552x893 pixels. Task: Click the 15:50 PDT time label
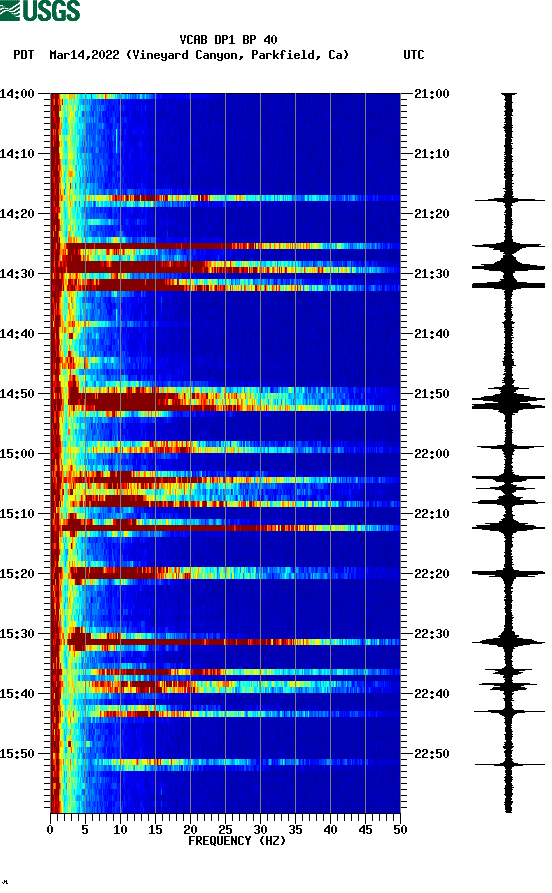click(17, 753)
